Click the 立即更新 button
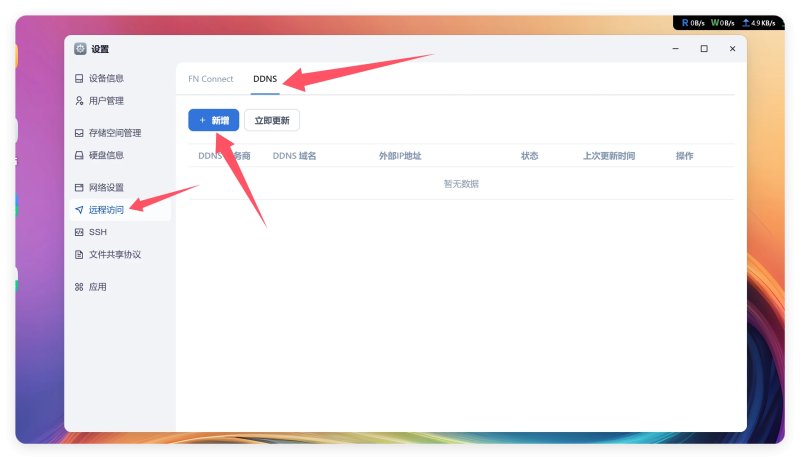800x459 pixels. coord(272,120)
